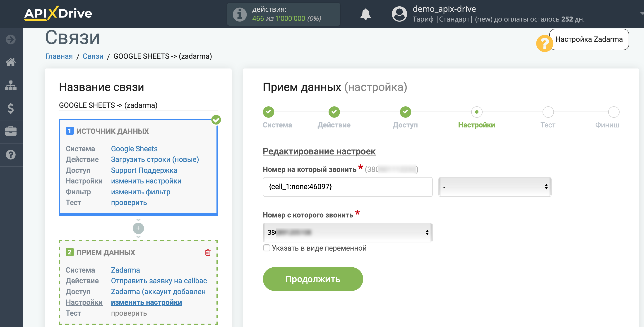Click source 'изменить настройки' link
This screenshot has height=327, width=644.
pyautogui.click(x=146, y=181)
